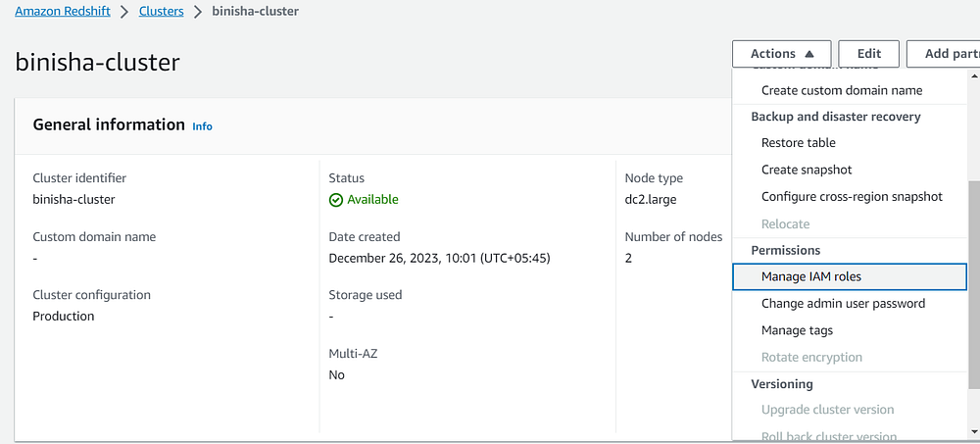The width and height of the screenshot is (980, 444).
Task: Click the General information heading
Action: click(x=109, y=124)
